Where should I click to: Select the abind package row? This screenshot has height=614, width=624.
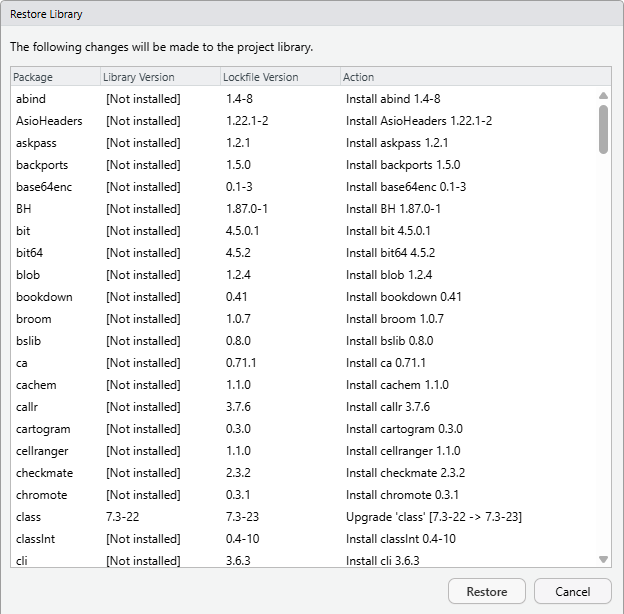coord(31,99)
